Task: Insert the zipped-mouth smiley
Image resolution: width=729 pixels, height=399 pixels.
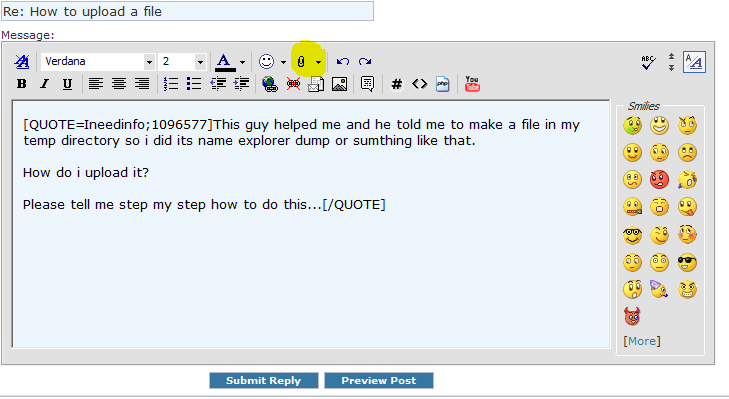Action: click(633, 207)
